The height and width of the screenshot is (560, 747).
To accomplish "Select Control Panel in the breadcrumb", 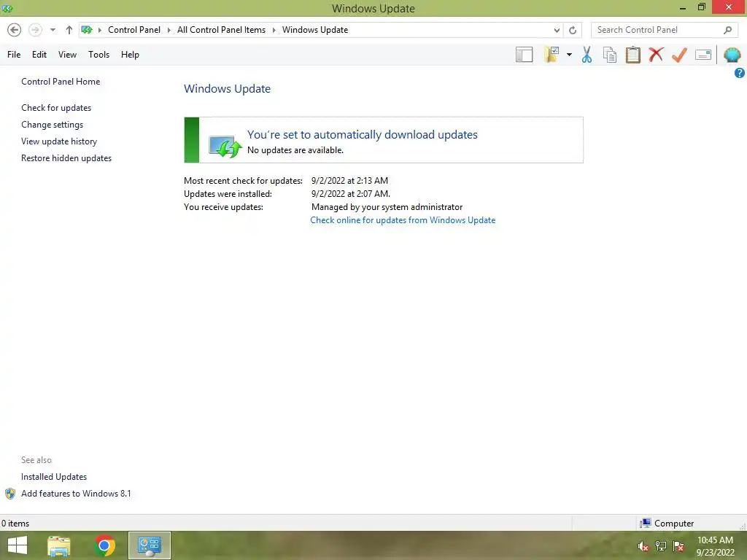I will pyautogui.click(x=134, y=30).
